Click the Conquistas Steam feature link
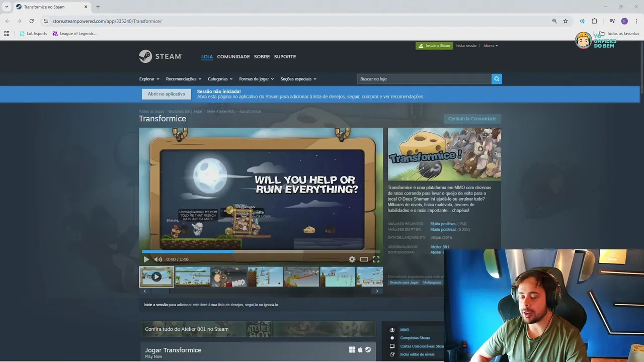This screenshot has width=644, height=362. pos(415,338)
